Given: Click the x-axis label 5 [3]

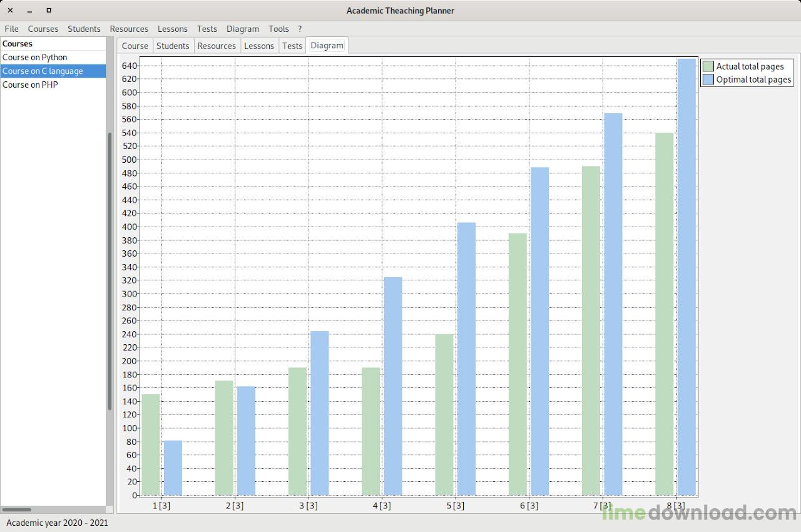Looking at the screenshot, I should click(x=455, y=506).
